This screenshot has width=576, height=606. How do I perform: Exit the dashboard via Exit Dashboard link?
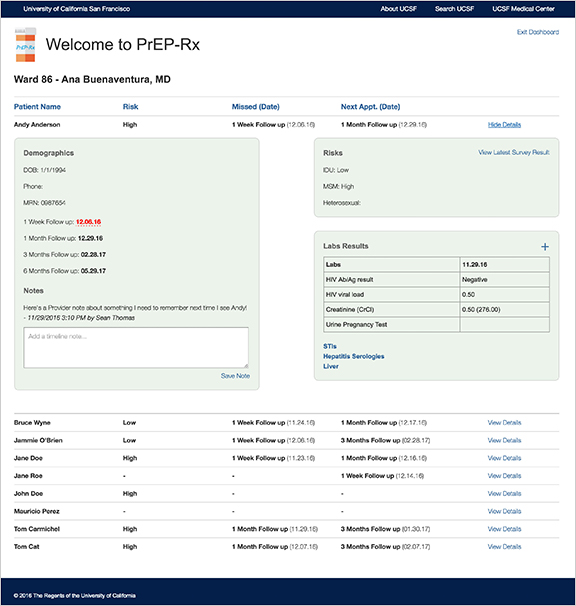pos(538,32)
